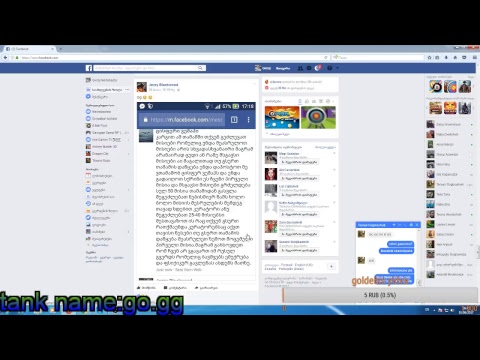Select English (US) language link
Screen dimensions: 480x360
[303, 265]
